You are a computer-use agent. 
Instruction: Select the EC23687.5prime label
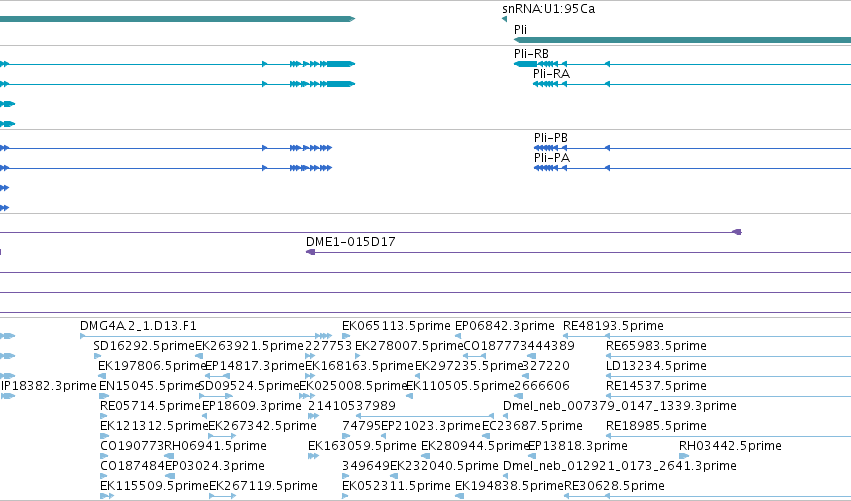[532, 426]
